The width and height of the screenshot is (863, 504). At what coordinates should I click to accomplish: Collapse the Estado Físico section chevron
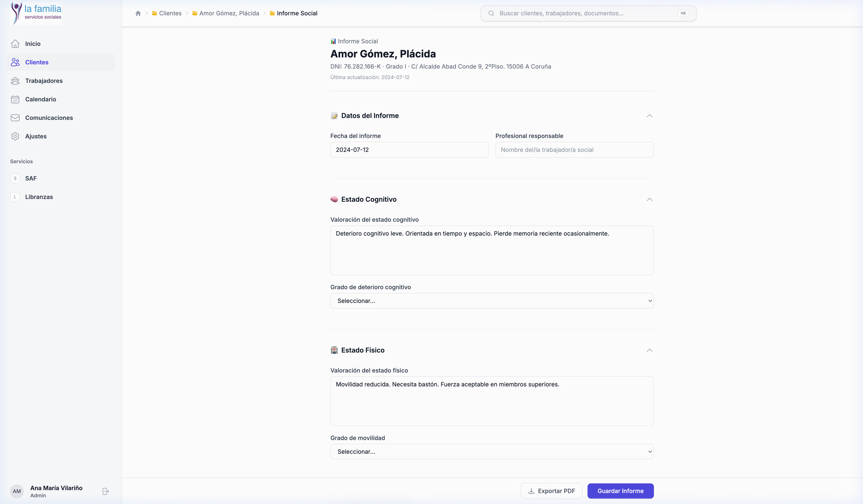point(649,350)
